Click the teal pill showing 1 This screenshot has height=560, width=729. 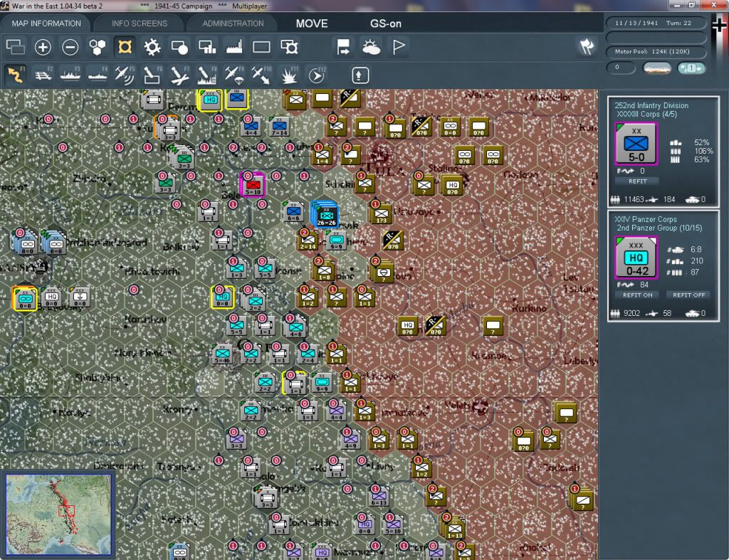pos(691,68)
